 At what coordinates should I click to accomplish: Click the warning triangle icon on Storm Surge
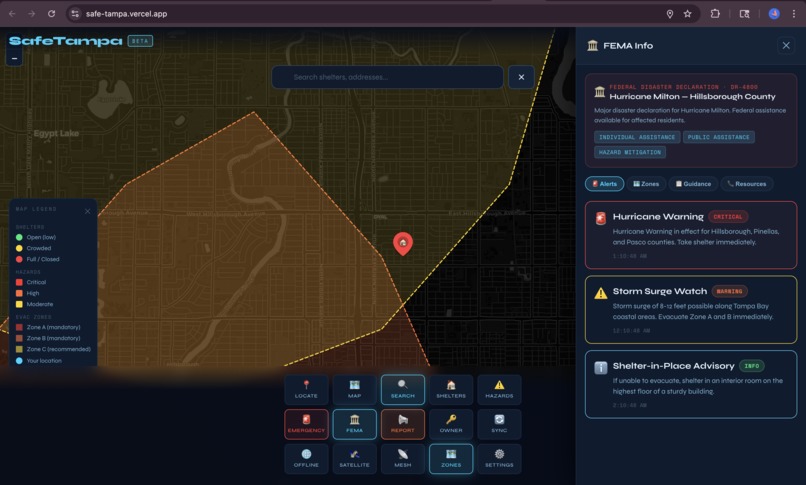[x=600, y=293]
